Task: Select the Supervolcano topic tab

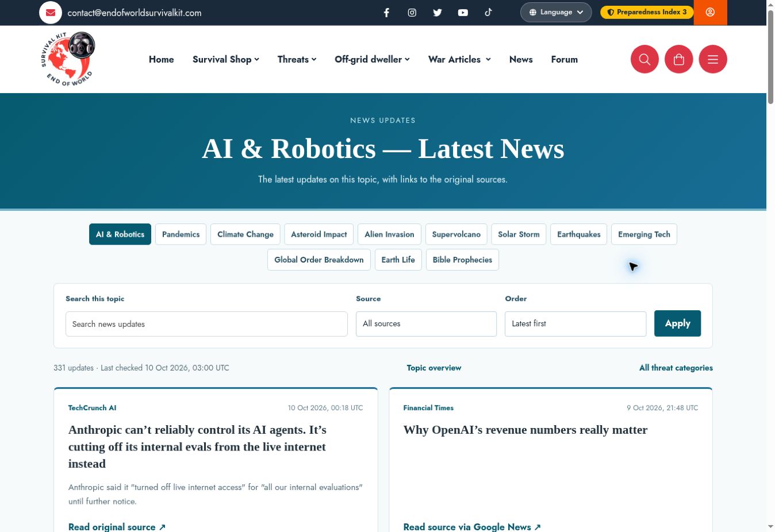Action: pos(456,234)
